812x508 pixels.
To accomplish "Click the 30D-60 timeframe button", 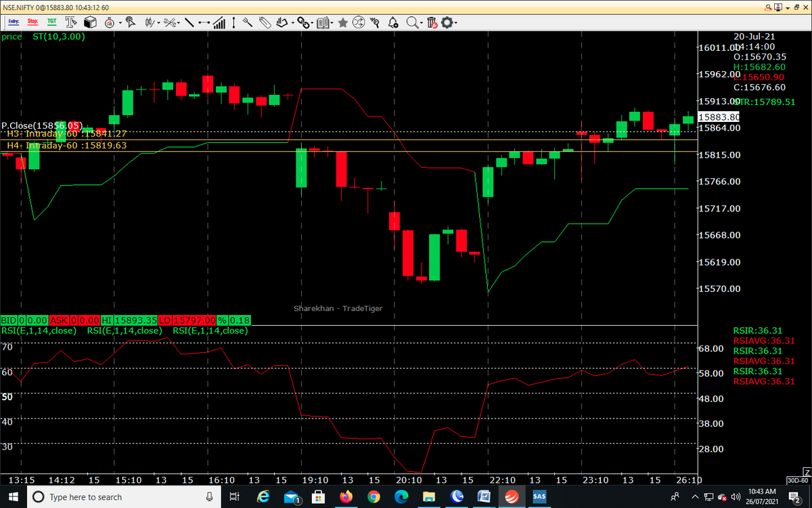I will (797, 480).
